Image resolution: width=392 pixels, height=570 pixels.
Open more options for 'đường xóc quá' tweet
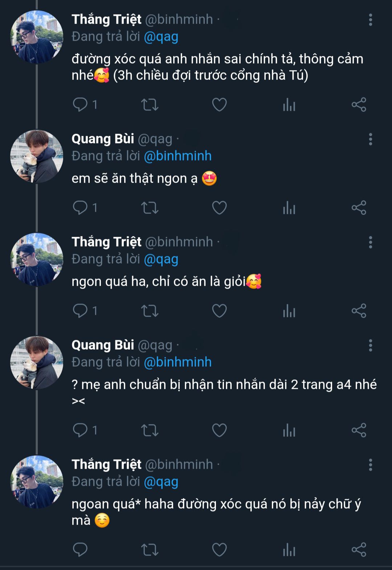click(370, 20)
